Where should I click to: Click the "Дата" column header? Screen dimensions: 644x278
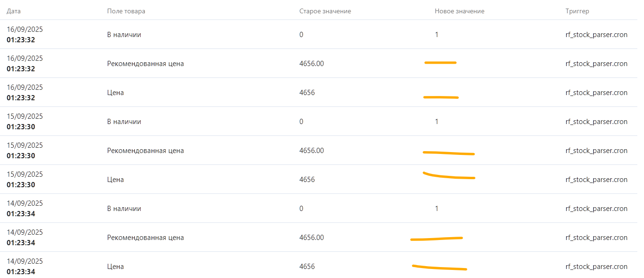(14, 11)
